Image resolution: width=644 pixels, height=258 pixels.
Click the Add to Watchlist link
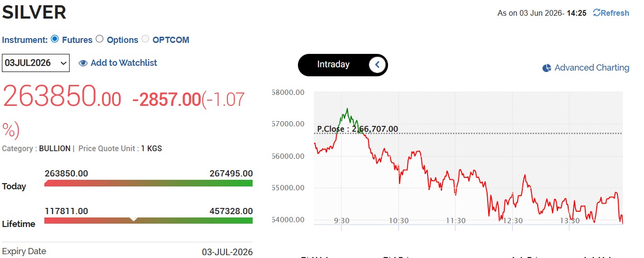pyautogui.click(x=124, y=62)
